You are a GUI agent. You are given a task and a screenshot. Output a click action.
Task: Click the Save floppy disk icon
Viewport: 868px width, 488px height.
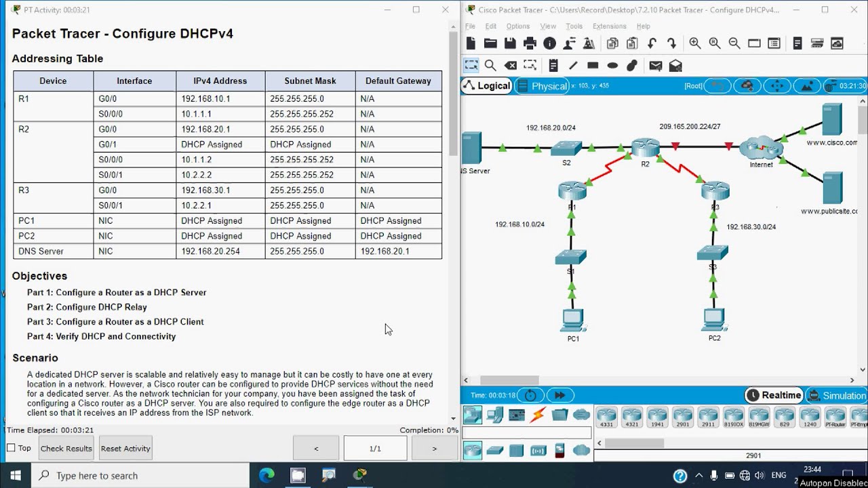pos(510,43)
